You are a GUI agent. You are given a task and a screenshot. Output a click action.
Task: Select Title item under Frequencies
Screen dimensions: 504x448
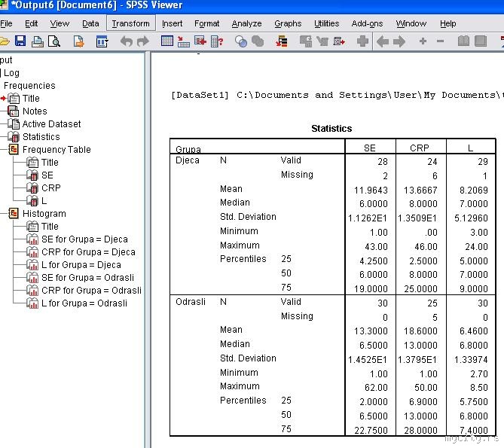[31, 99]
